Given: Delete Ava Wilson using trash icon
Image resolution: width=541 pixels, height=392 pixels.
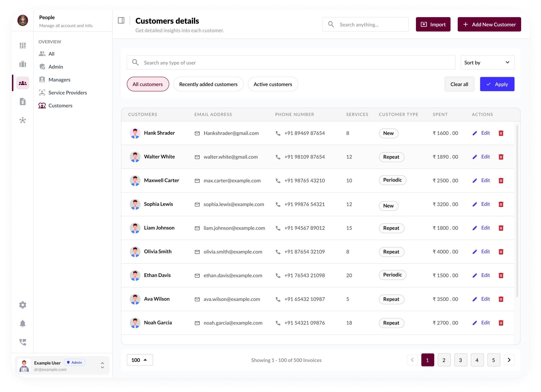Looking at the screenshot, I should 501,299.
